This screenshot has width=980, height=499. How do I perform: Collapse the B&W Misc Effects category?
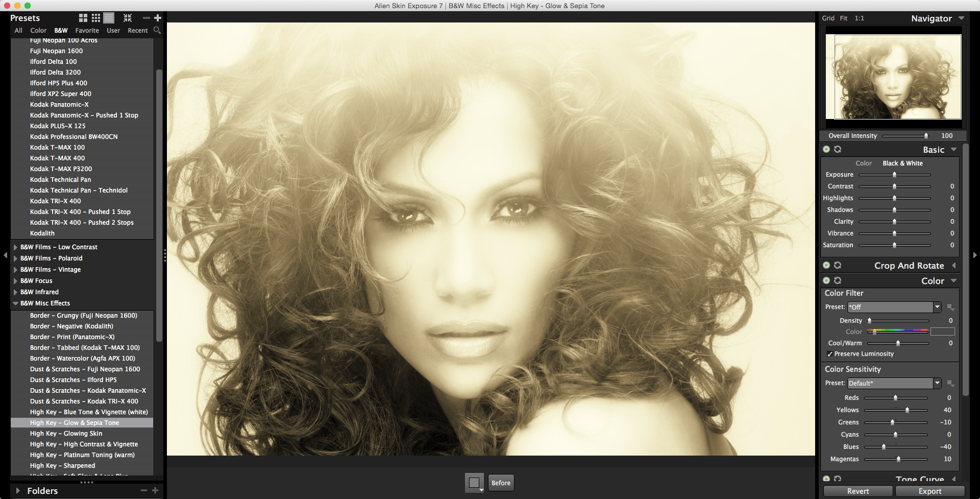pyautogui.click(x=16, y=303)
